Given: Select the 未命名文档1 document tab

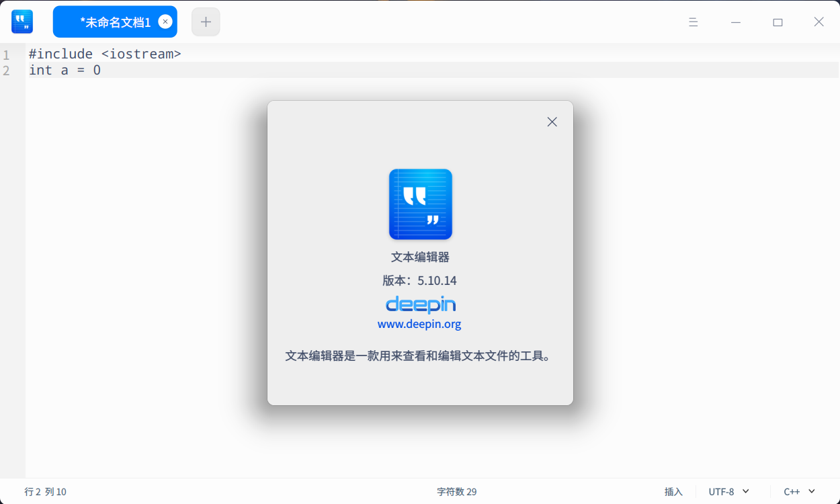Looking at the screenshot, I should point(114,22).
